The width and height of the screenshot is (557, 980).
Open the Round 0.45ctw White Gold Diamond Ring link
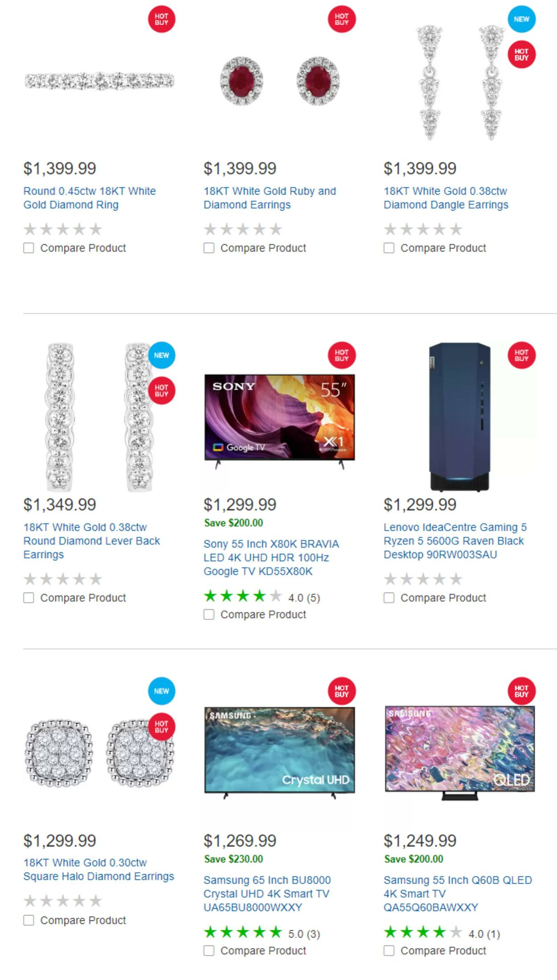coord(89,198)
